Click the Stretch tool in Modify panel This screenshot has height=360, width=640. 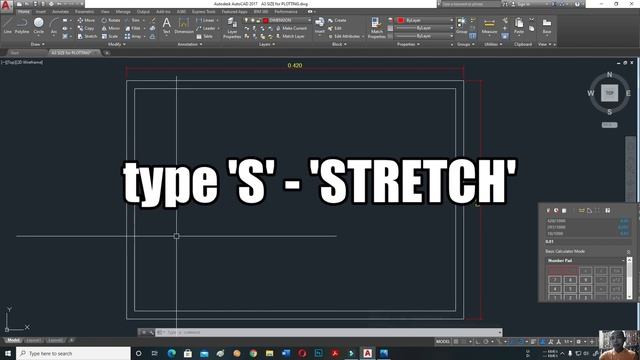[x=87, y=36]
